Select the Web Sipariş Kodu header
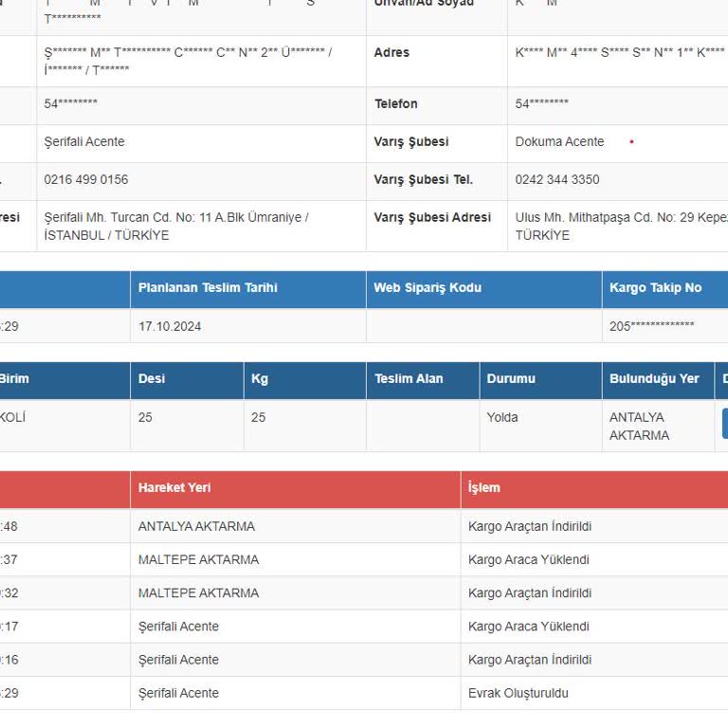Image resolution: width=728 pixels, height=728 pixels. [x=483, y=289]
